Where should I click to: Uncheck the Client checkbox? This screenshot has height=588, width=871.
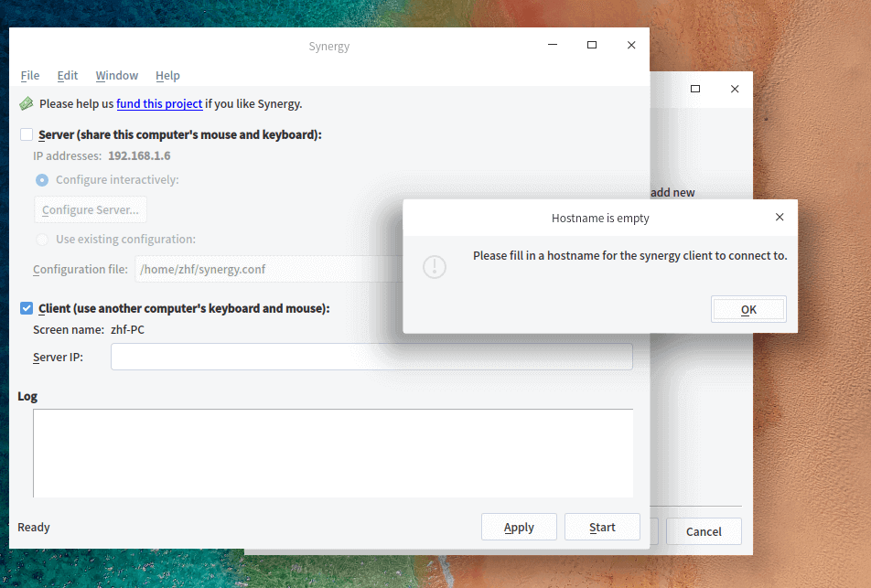click(x=27, y=308)
